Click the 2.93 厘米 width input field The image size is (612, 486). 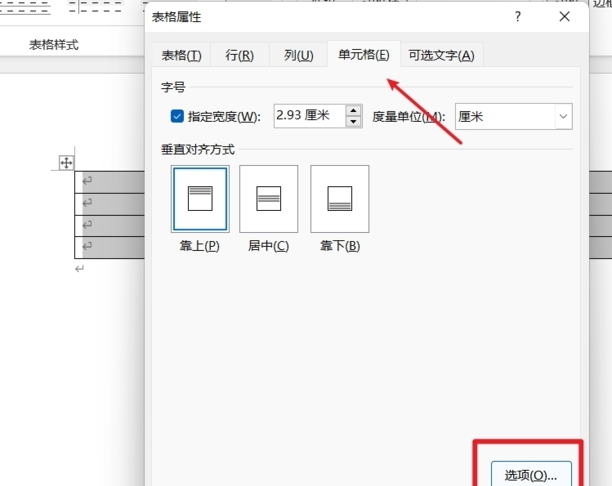click(x=308, y=116)
